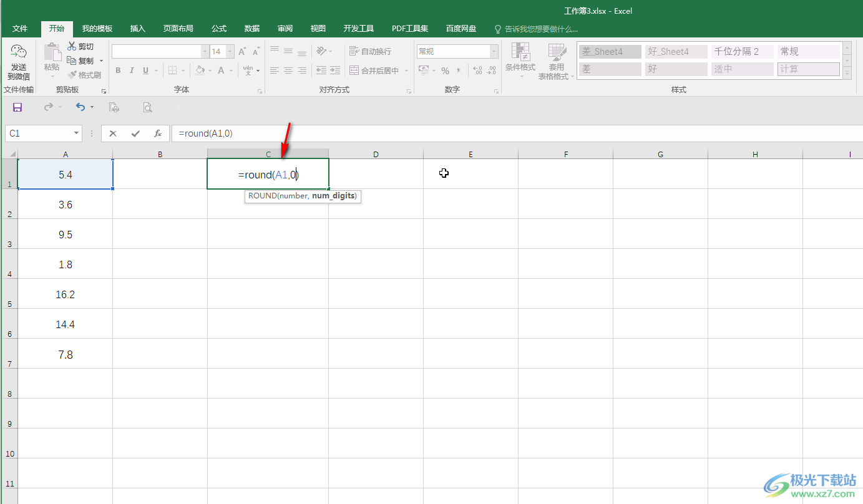Apply the 千位分隔 2 cell style
863x504 pixels.
coord(743,52)
